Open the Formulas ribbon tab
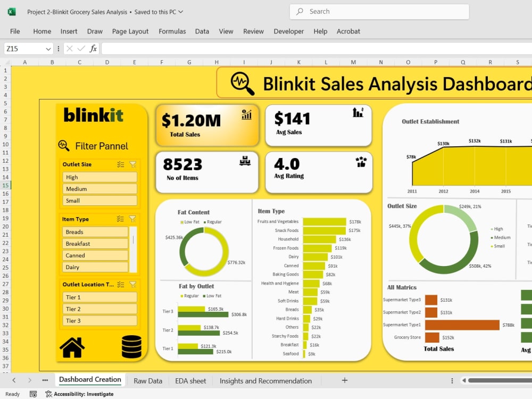Image resolution: width=532 pixels, height=399 pixels. click(172, 31)
